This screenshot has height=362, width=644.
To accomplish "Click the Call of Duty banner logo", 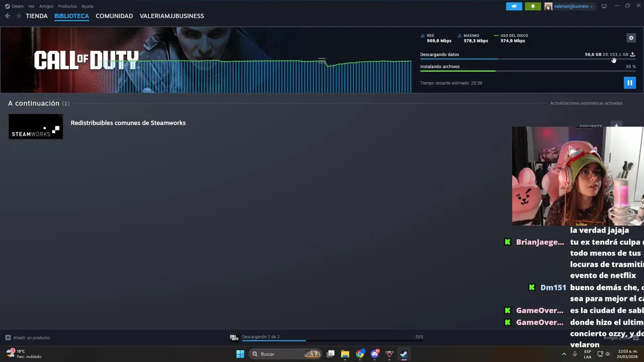I will tap(86, 60).
